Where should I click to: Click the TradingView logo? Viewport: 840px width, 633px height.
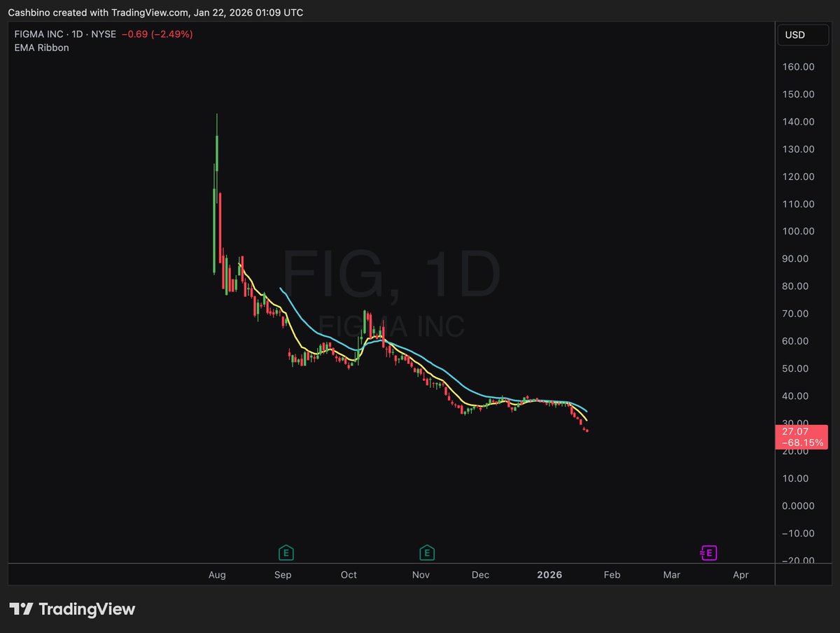click(x=72, y=609)
